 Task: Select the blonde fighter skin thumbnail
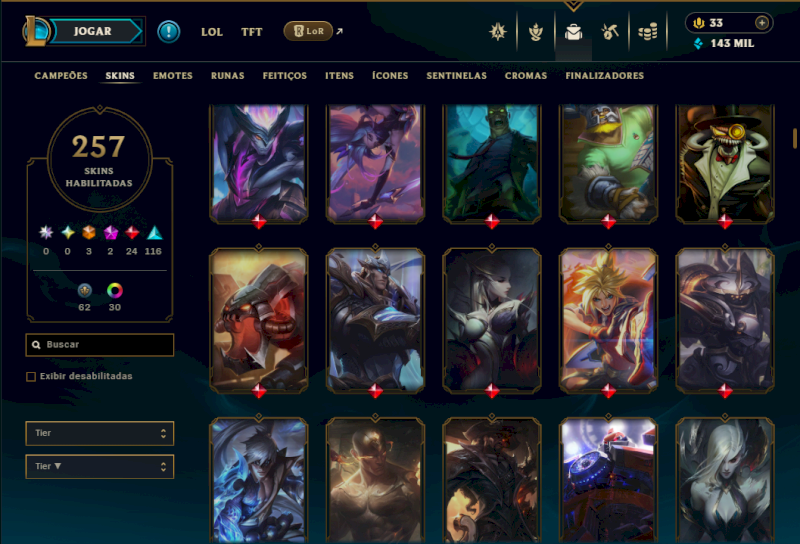point(608,320)
